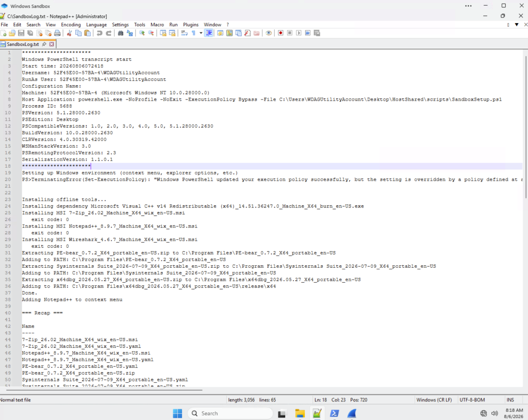Viewport: 528px width, 420px height.
Task: Click the Redo toolbar icon
Action: coord(108,33)
